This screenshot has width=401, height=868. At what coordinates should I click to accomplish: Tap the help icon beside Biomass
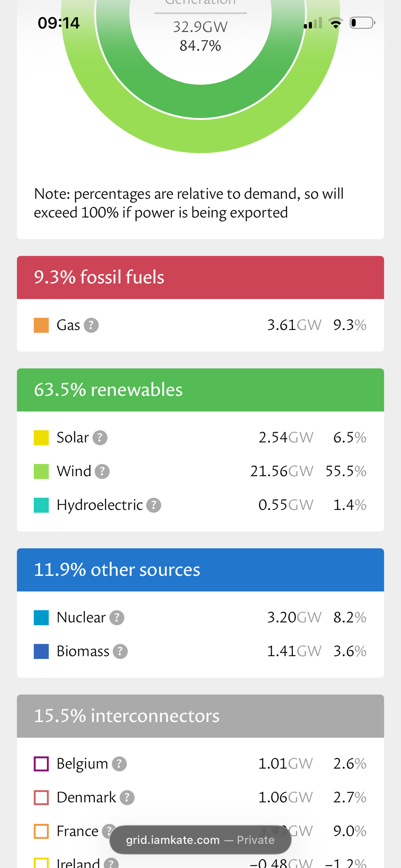(120, 651)
